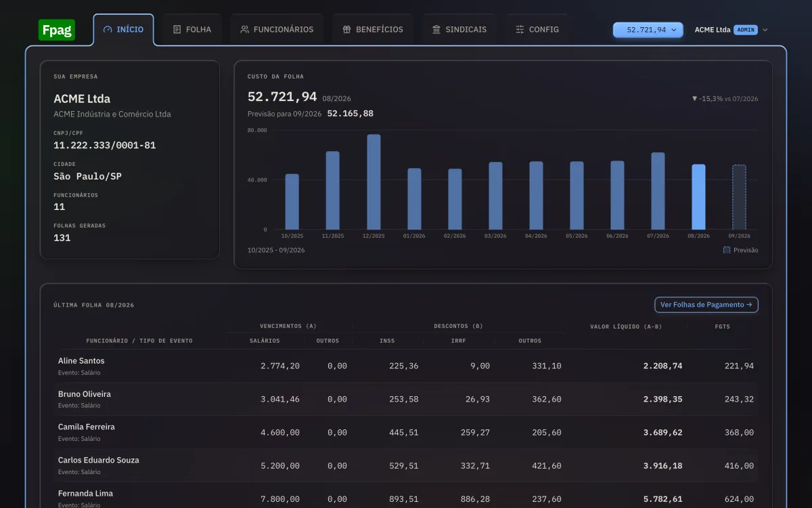
Task: Click the forecast value 52.165,88
Action: (x=351, y=114)
